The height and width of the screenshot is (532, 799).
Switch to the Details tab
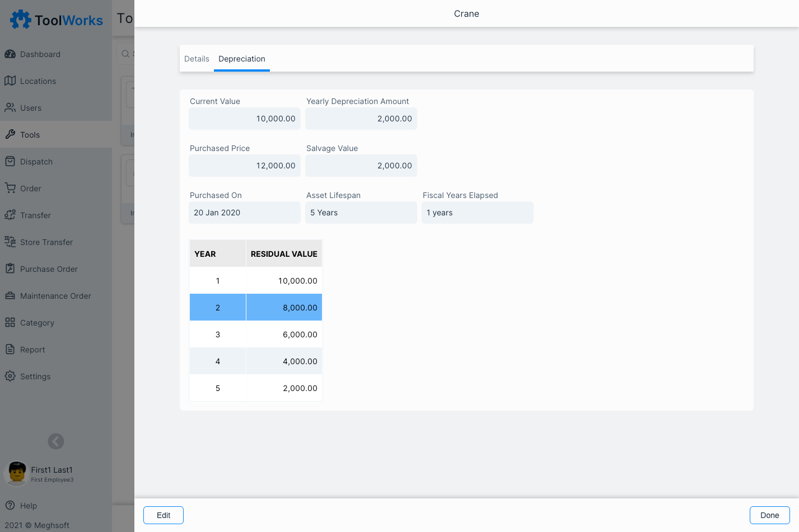(197, 59)
